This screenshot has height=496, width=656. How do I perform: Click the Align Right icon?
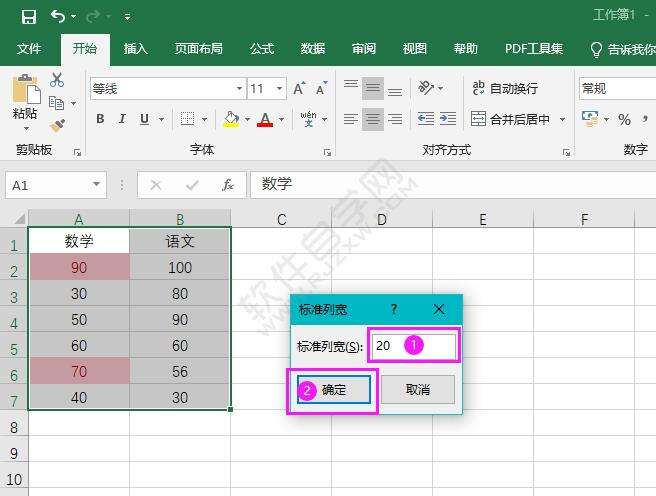coord(395,120)
